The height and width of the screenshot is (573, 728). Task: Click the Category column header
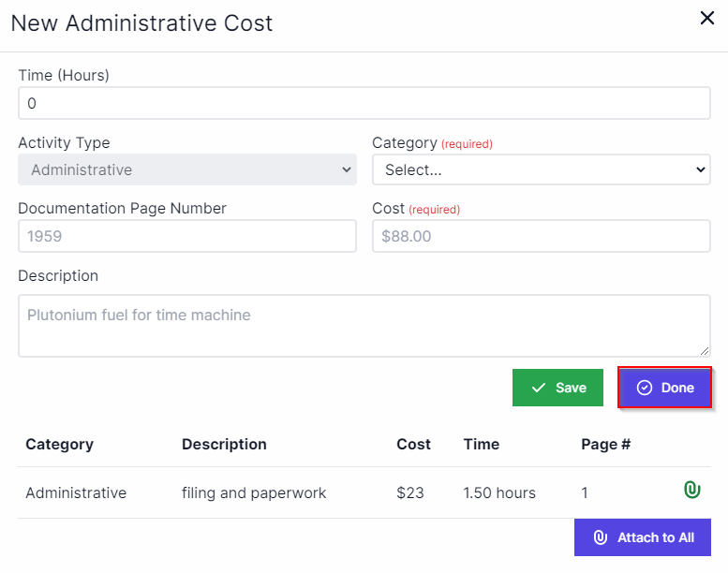[59, 444]
